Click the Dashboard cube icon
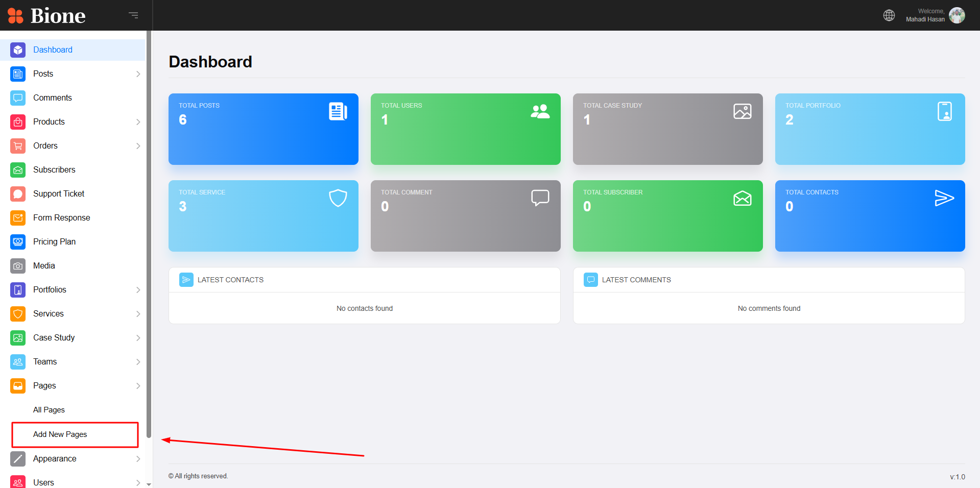 (18, 50)
